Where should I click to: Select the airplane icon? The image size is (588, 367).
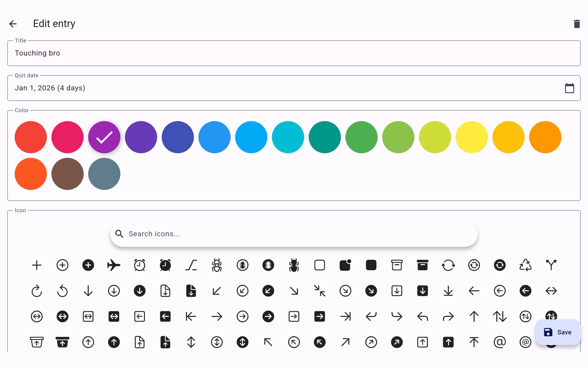(114, 265)
